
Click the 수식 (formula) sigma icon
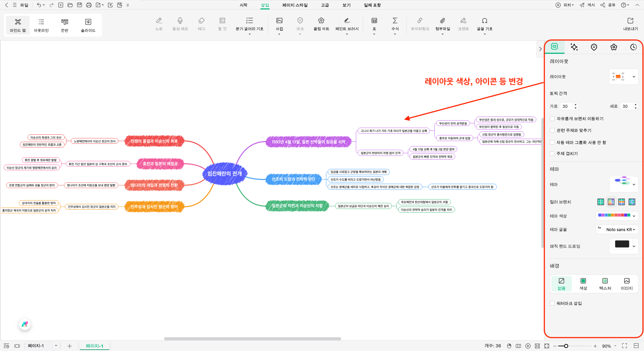[x=395, y=21]
